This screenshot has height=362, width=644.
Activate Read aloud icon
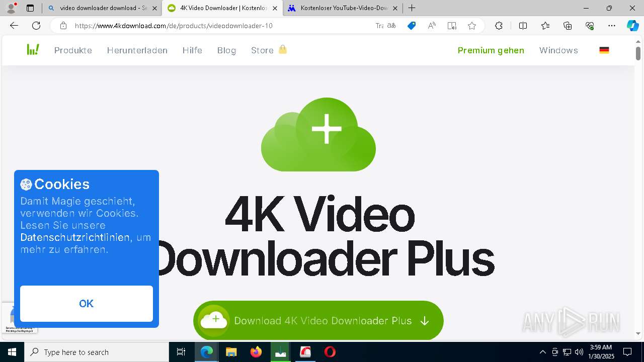point(432,26)
